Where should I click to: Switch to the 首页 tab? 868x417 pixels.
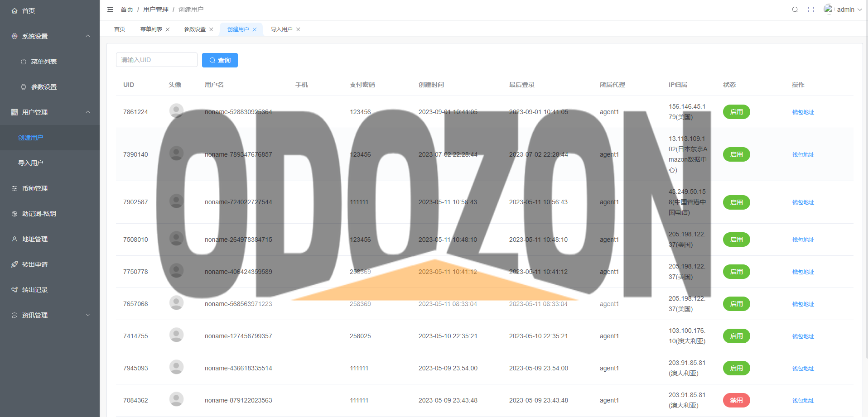(x=120, y=29)
